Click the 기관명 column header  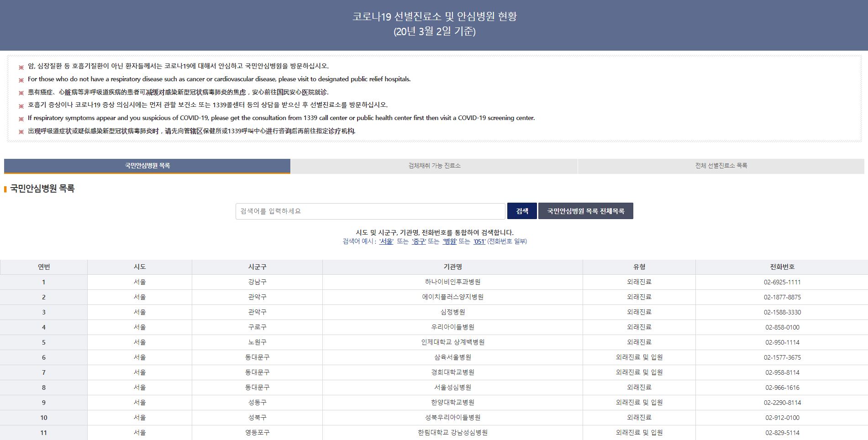pyautogui.click(x=452, y=267)
